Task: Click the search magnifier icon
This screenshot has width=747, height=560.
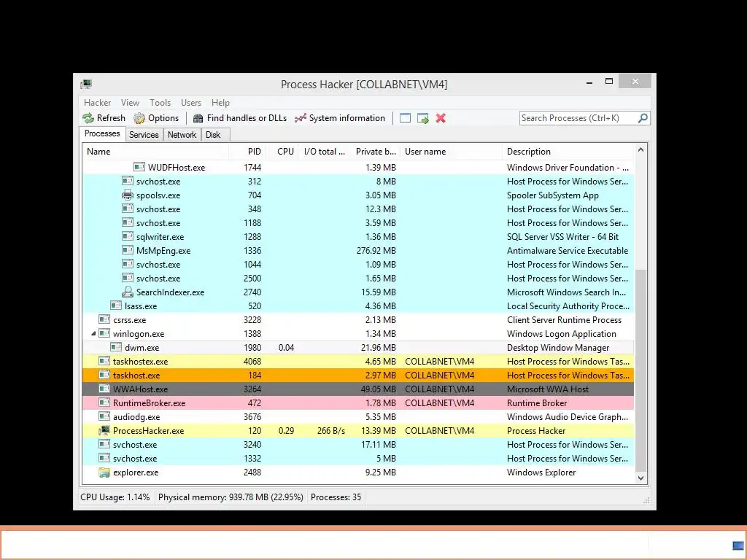Action: tap(643, 117)
